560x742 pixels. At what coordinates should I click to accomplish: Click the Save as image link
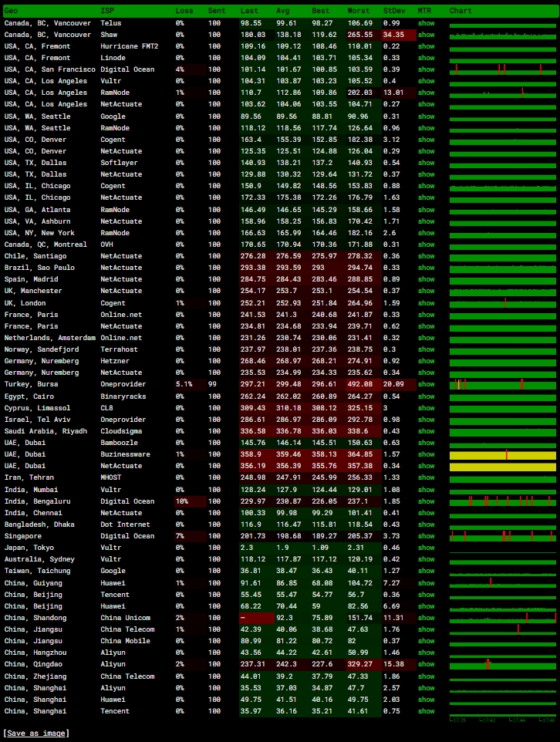pos(36,733)
